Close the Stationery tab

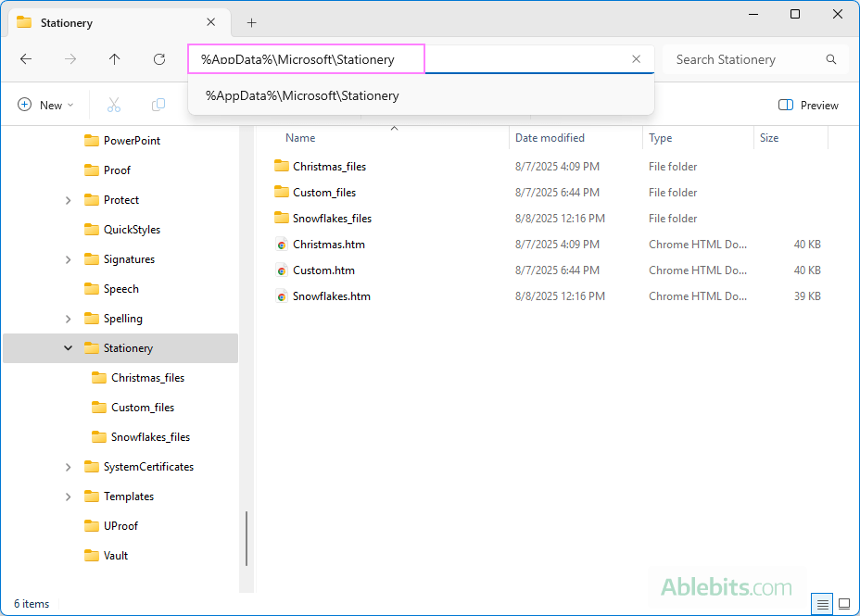pyautogui.click(x=210, y=22)
